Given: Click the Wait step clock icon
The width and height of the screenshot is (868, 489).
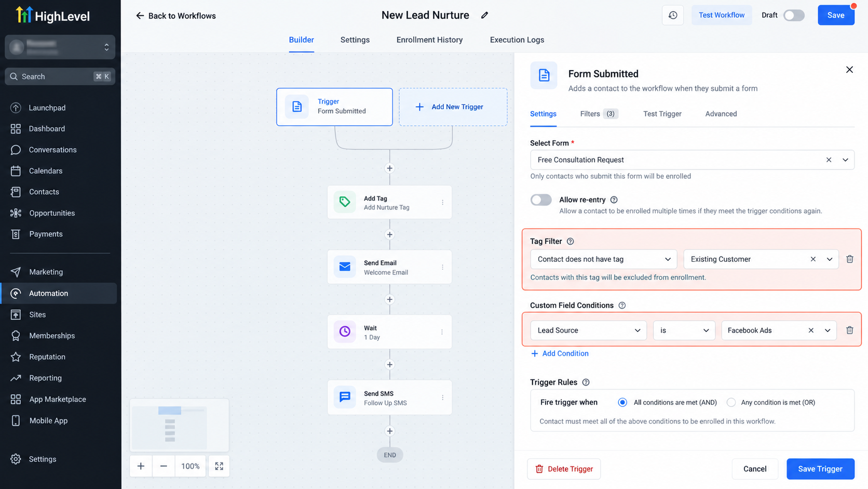Looking at the screenshot, I should [x=345, y=332].
